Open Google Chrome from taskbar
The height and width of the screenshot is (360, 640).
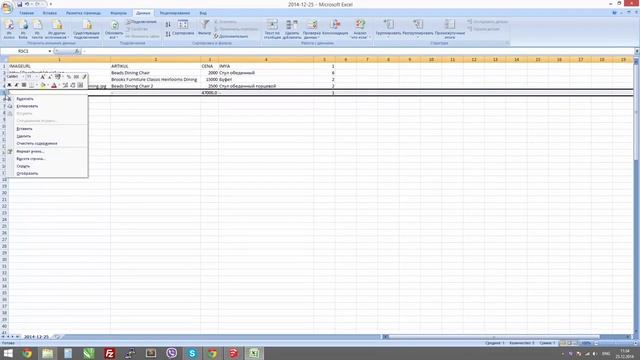coord(27,353)
